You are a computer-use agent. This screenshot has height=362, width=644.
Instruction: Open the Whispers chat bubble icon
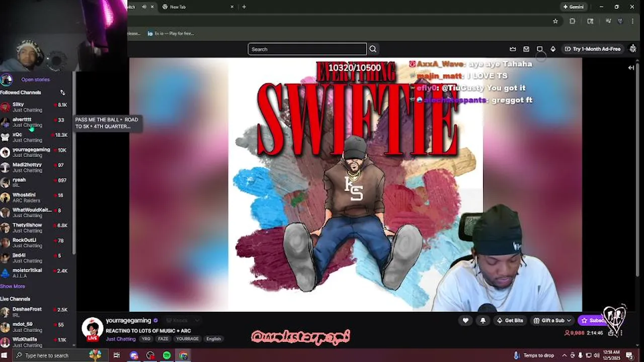pos(540,49)
